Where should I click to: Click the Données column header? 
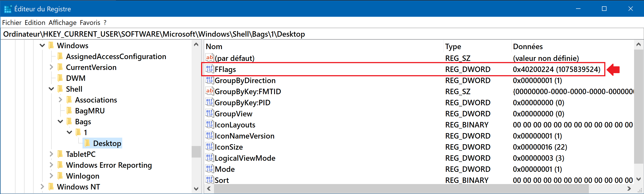tap(527, 47)
